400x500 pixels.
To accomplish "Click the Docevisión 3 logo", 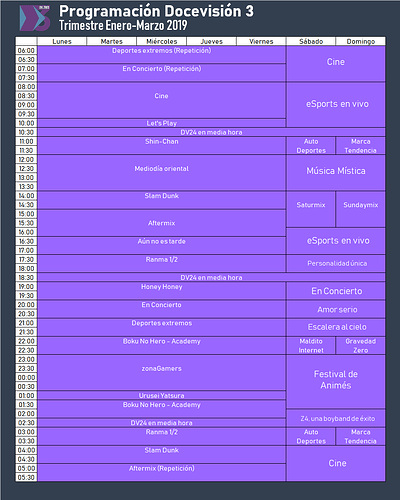I will (x=35, y=18).
